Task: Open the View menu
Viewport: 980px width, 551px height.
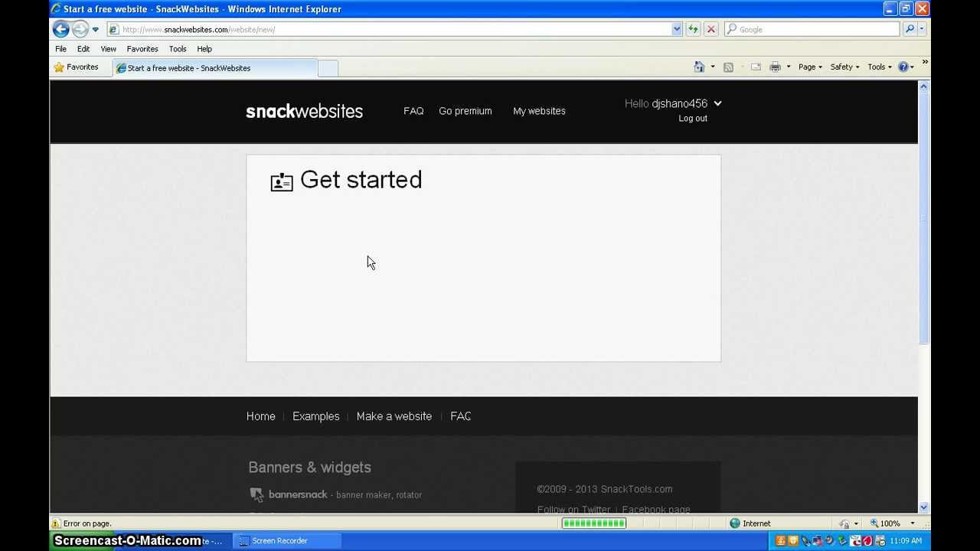Action: (109, 49)
